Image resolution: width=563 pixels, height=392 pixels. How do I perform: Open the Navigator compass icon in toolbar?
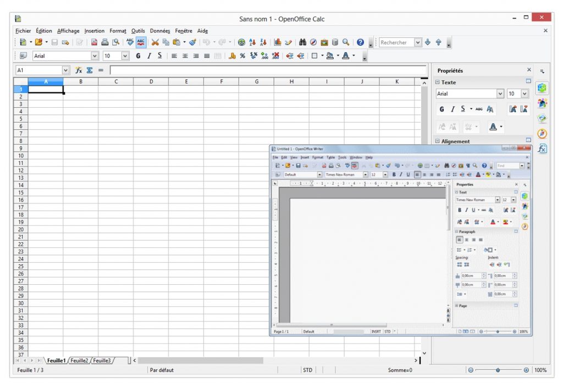[x=313, y=42]
